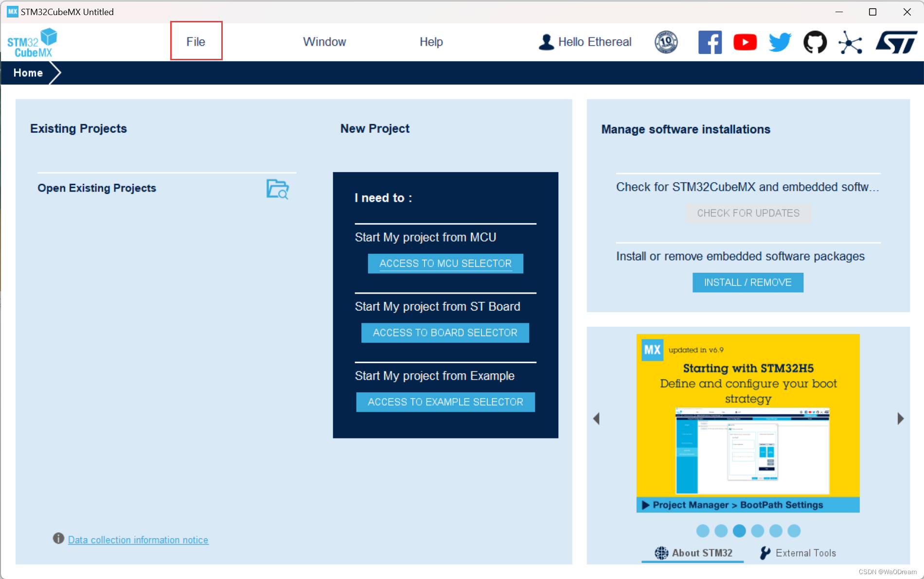
Task: Click ACCESS TO MCU SELECTOR button
Action: [445, 263]
